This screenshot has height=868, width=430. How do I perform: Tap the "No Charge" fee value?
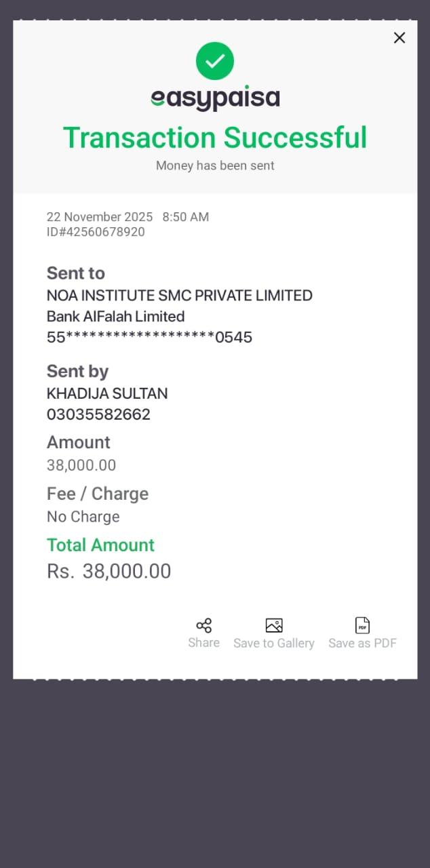(x=83, y=517)
